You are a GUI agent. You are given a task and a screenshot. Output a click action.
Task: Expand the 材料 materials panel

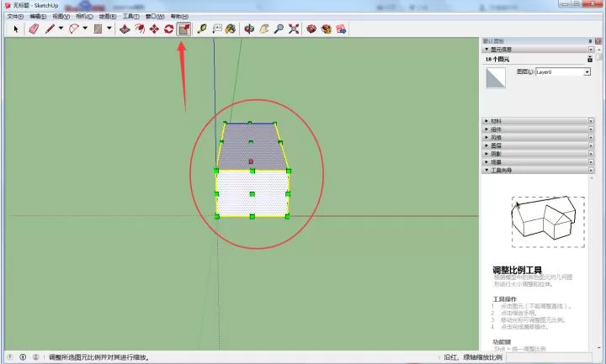[486, 121]
